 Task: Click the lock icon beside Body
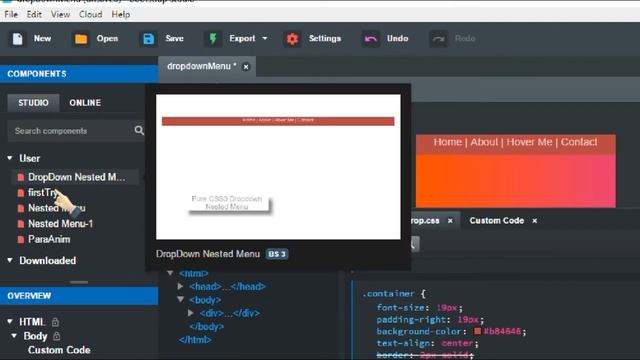[57, 336]
